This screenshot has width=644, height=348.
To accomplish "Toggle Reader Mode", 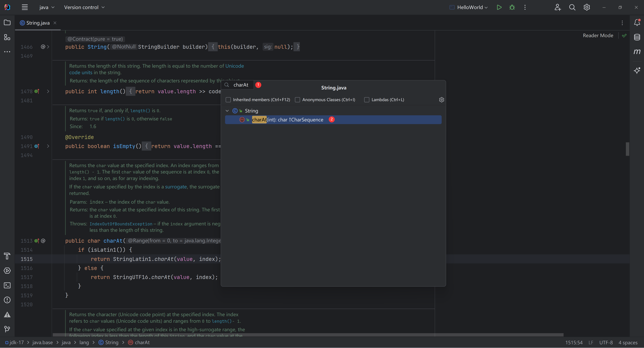I will [x=598, y=36].
